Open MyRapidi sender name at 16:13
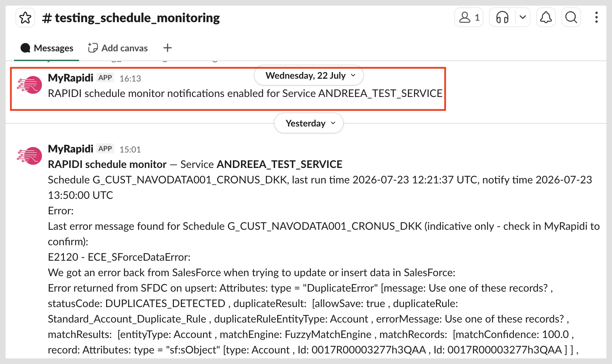This screenshot has width=612, height=364. click(x=71, y=78)
